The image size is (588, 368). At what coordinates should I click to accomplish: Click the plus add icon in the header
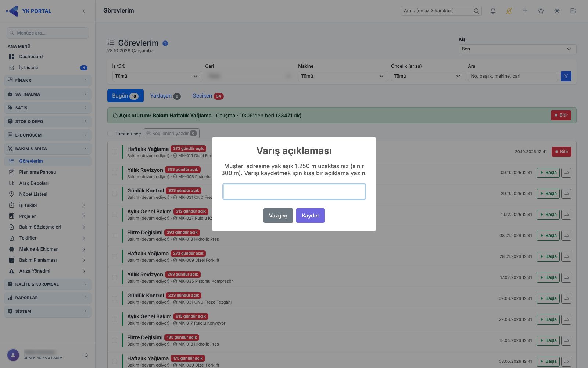[525, 11]
